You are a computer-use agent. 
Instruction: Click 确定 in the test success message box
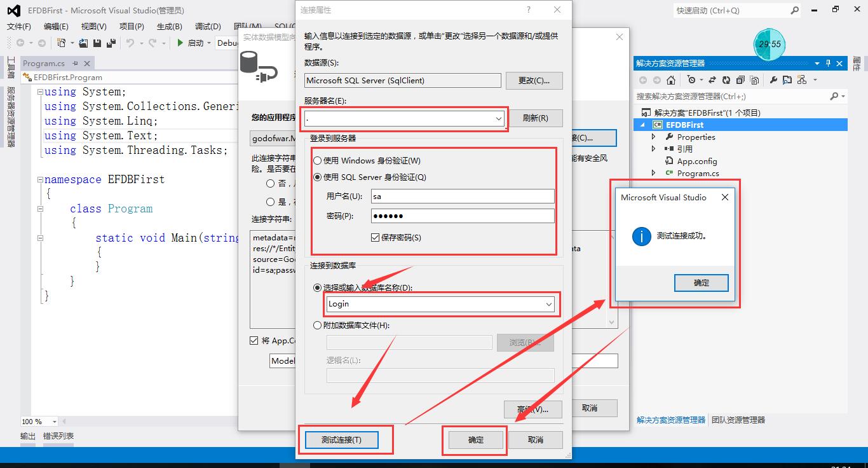coord(701,283)
